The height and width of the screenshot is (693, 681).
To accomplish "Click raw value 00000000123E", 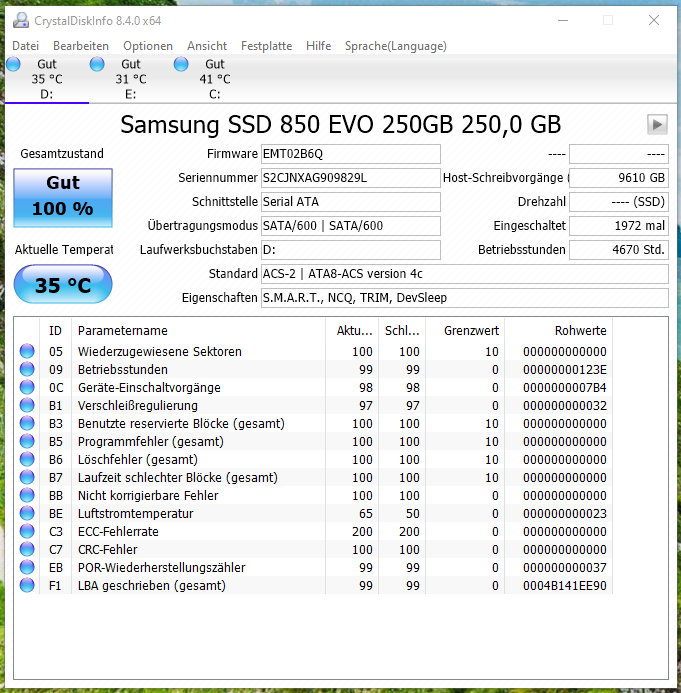I will pos(565,369).
